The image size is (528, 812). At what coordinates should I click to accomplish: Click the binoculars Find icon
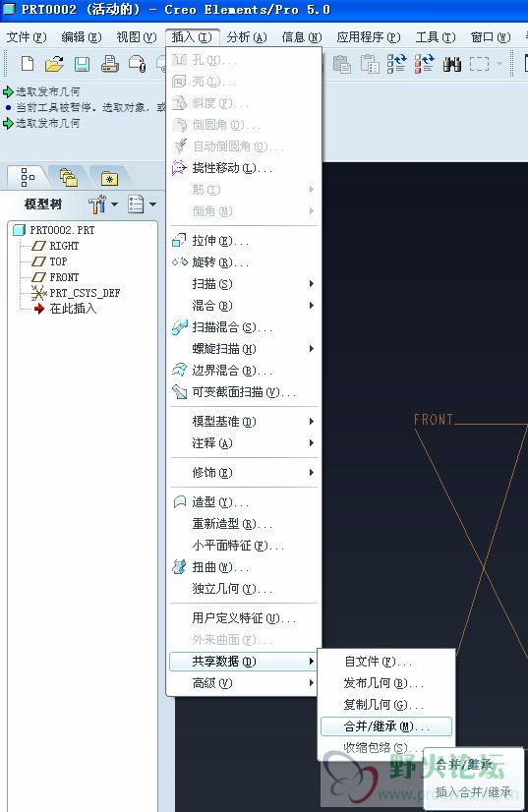452,64
